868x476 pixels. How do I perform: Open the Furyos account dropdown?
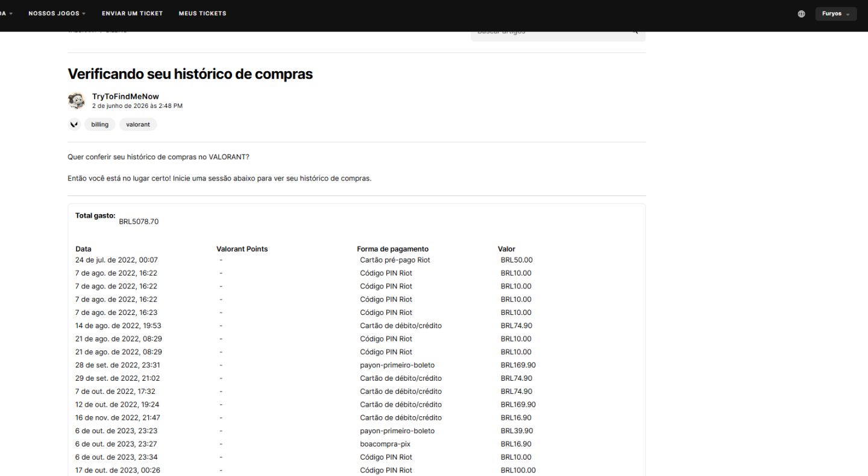coord(836,14)
